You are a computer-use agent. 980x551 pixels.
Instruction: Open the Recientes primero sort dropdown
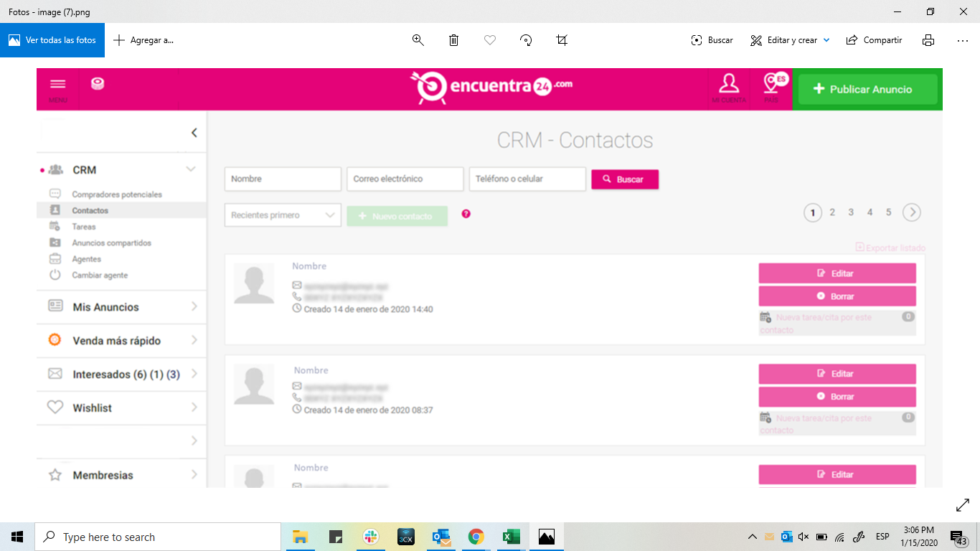(283, 215)
